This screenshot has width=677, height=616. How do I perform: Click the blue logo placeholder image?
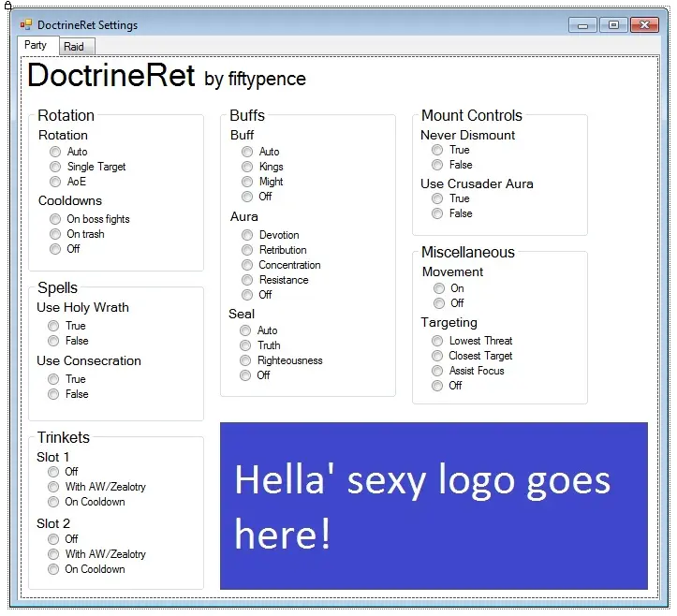pos(434,506)
